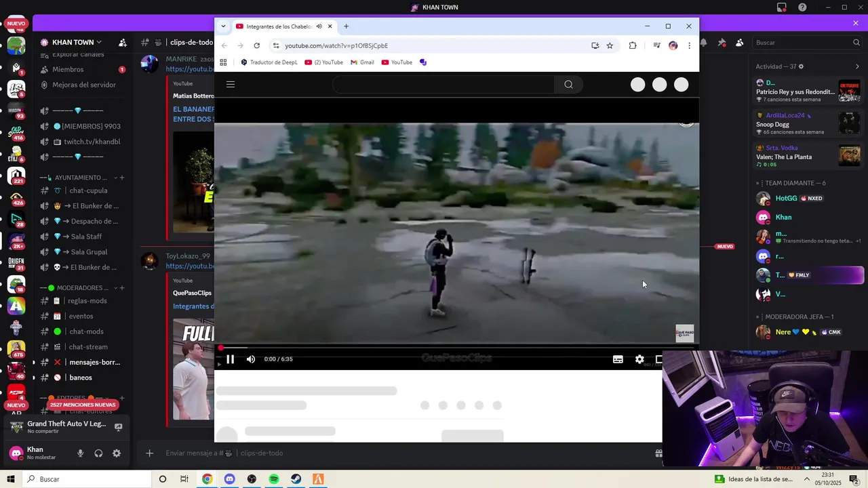Viewport: 868px width, 488px height.
Task: Expand Actividad panel with chevron
Action: tap(857, 66)
